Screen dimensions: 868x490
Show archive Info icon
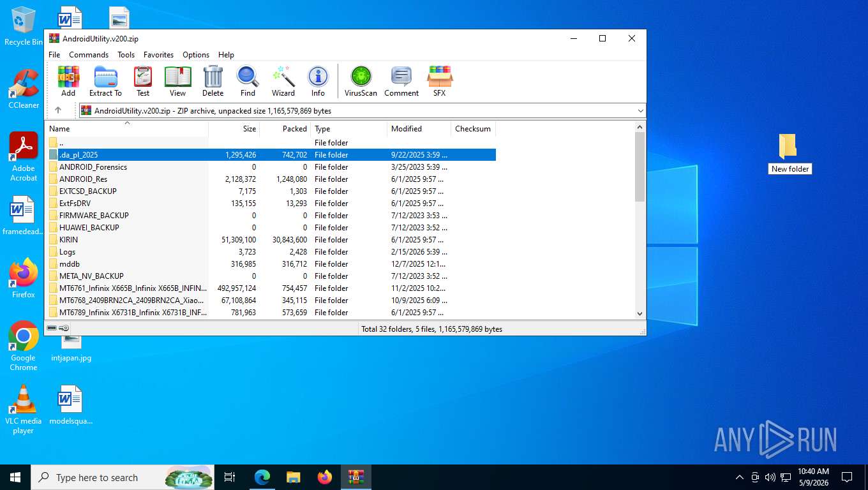click(318, 81)
